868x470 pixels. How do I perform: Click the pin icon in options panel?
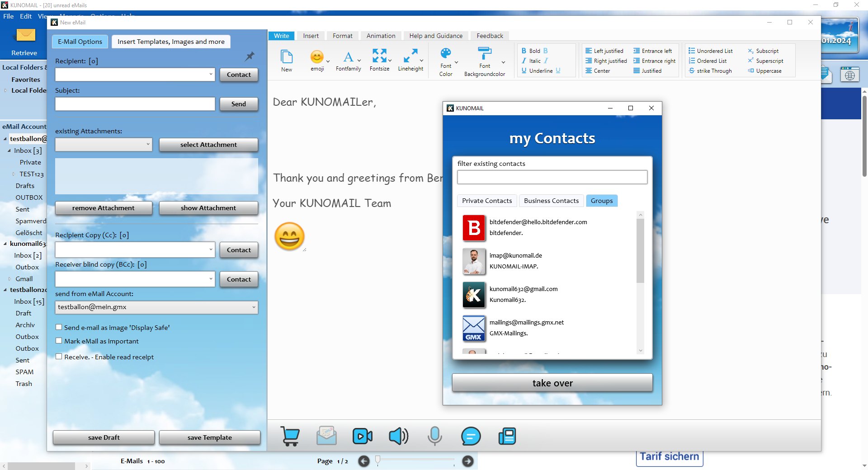pyautogui.click(x=250, y=56)
